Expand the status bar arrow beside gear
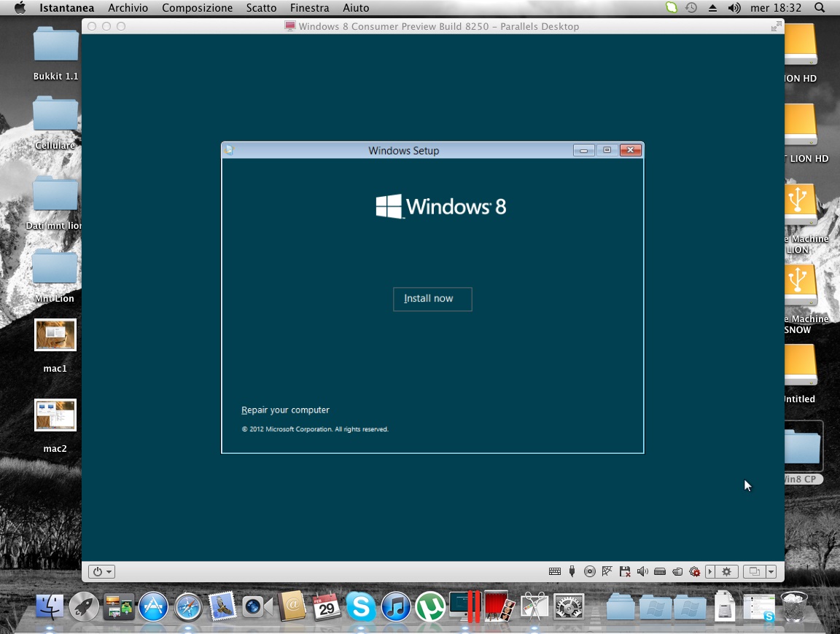The height and width of the screenshot is (634, 840). pyautogui.click(x=709, y=571)
